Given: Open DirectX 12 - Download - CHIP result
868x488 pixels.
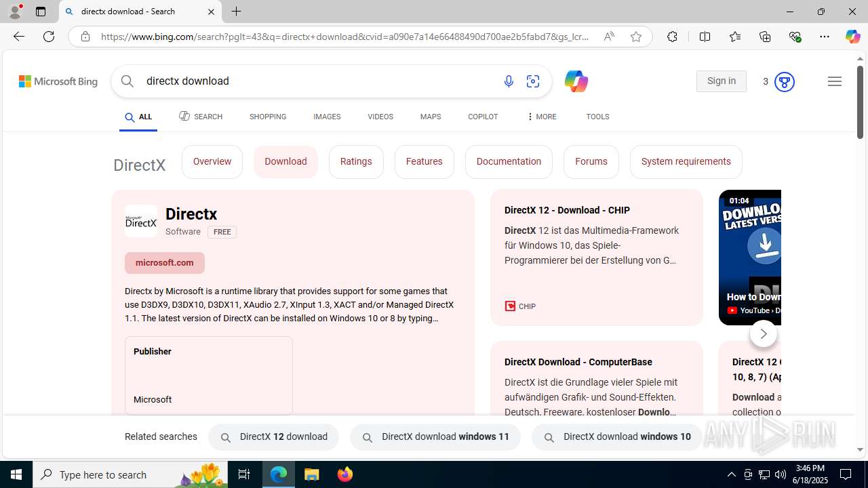Looking at the screenshot, I should tap(567, 211).
